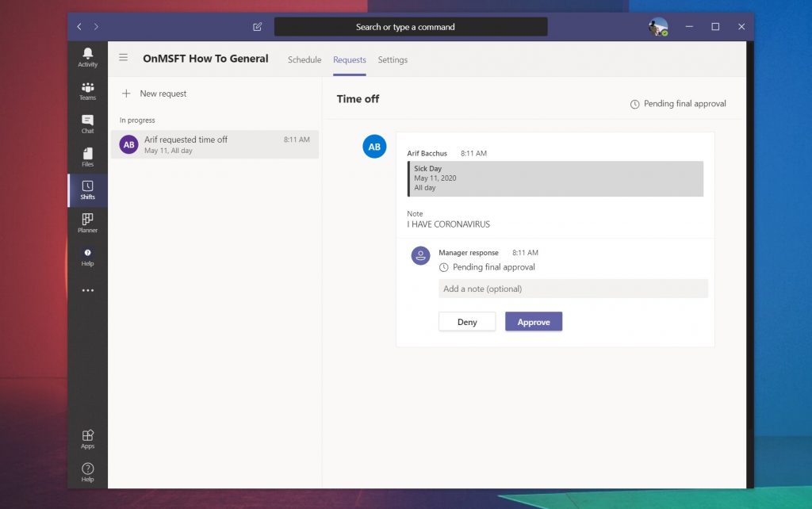Open the hamburger menu beside team name
Image resolution: width=812 pixels, height=509 pixels.
click(x=124, y=57)
